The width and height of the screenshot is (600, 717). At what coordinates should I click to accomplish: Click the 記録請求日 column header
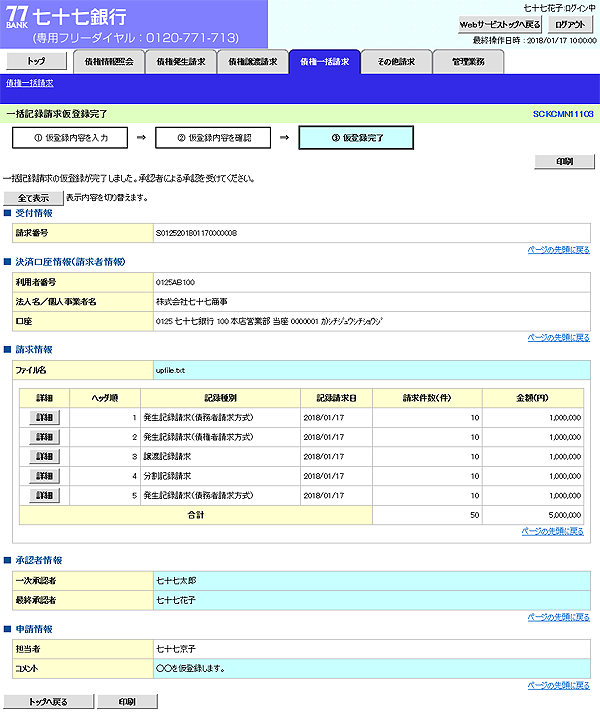(x=337, y=398)
